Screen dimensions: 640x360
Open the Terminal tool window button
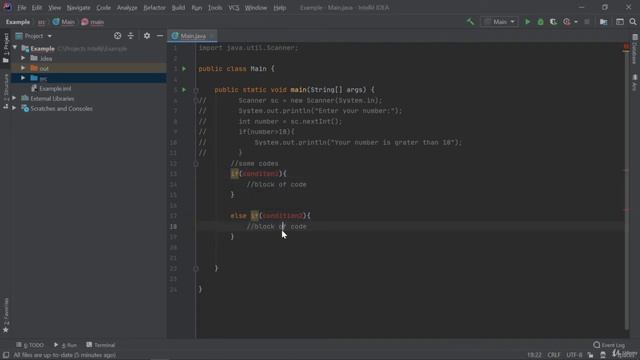coord(100,345)
